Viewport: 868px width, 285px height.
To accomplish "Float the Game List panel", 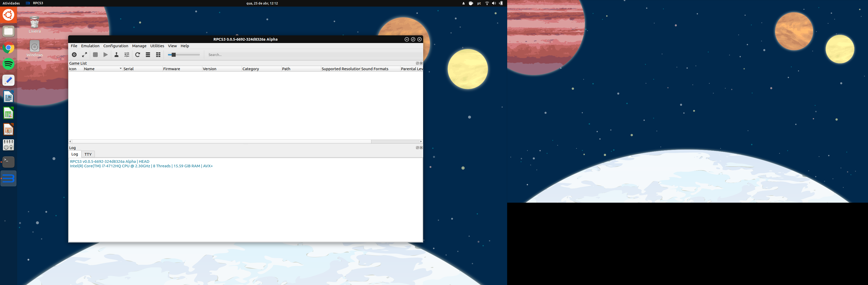I will 417,63.
